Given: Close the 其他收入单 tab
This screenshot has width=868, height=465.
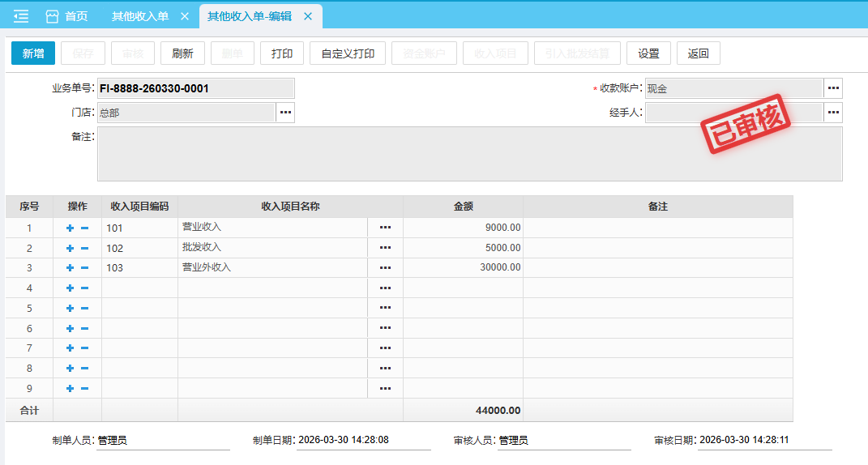Looking at the screenshot, I should coord(184,16).
